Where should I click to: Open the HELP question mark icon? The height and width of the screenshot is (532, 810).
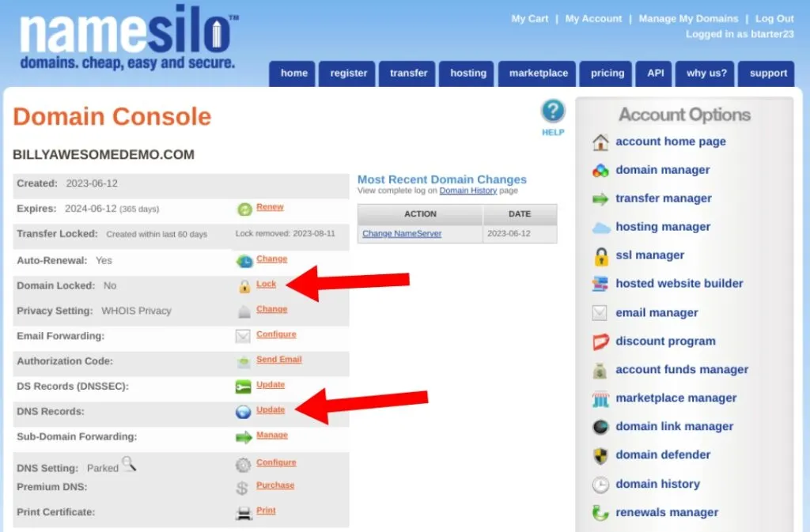point(551,111)
